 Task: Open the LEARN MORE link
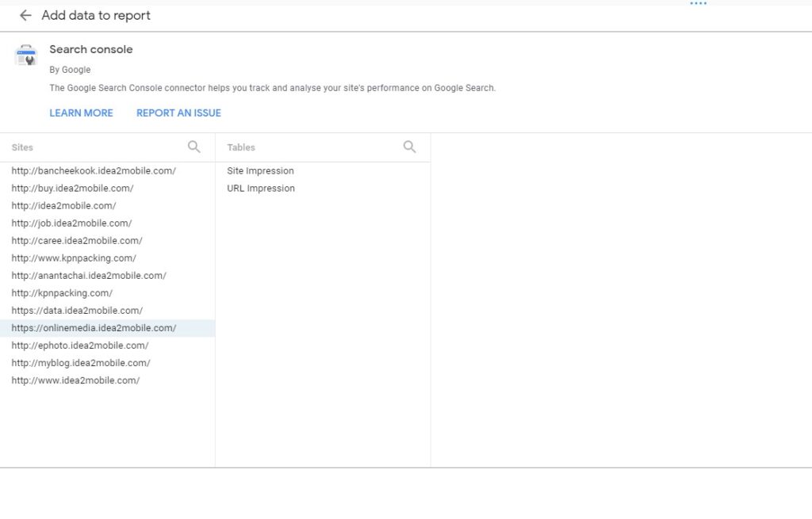(x=82, y=113)
